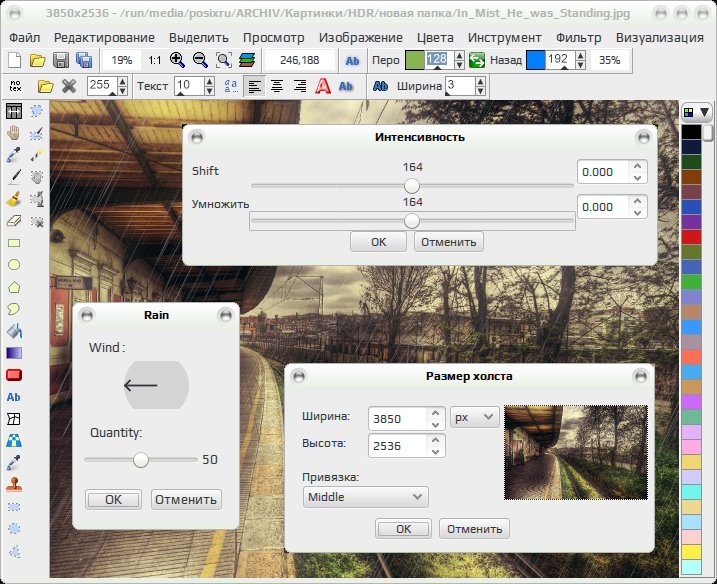Remove texture with the gray X icon

pyautogui.click(x=69, y=86)
